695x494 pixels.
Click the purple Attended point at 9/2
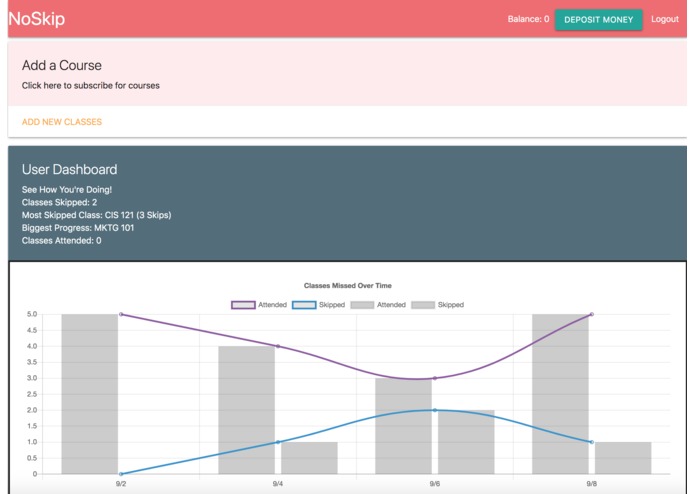(121, 314)
